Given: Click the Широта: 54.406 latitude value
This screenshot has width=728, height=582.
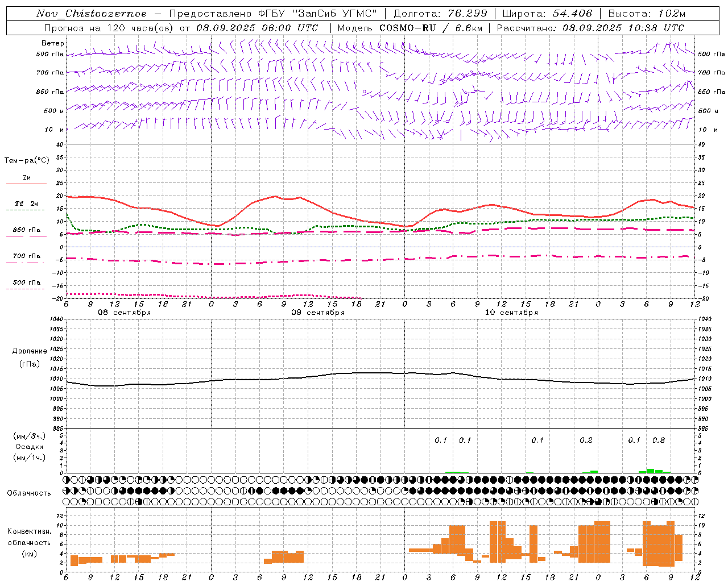Looking at the screenshot, I should (x=547, y=14).
